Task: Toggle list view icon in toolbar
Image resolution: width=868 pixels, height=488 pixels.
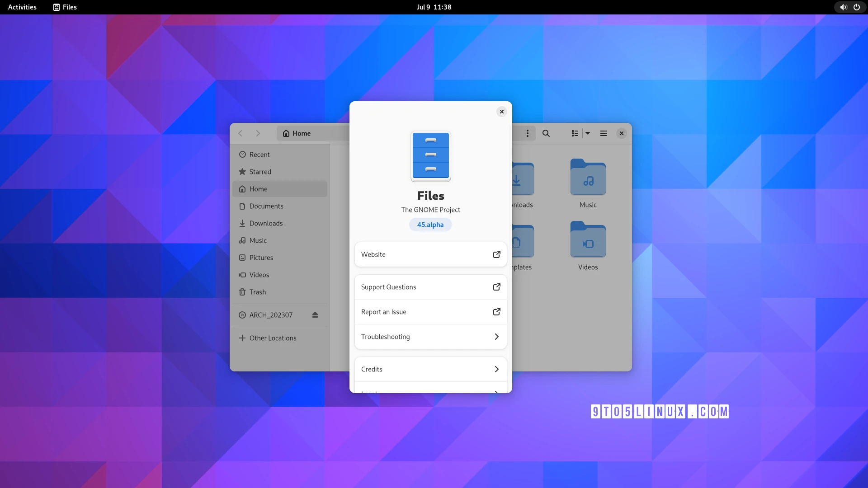Action: click(575, 133)
